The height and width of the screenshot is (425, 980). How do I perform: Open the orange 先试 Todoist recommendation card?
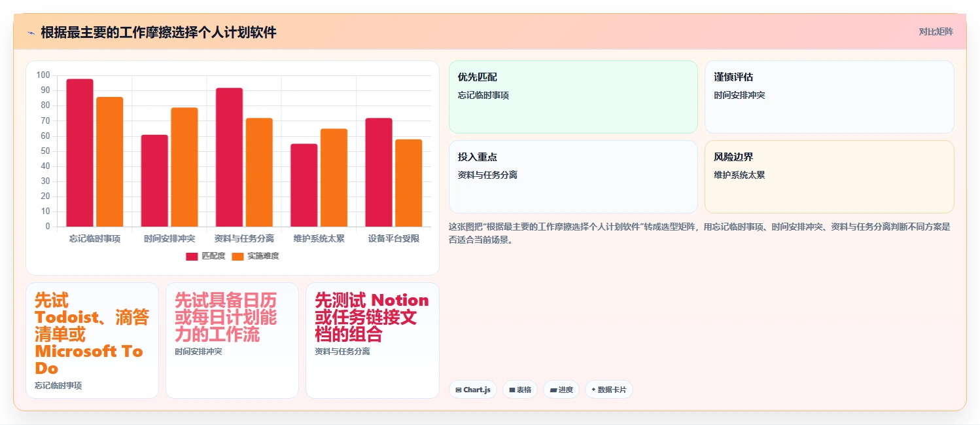tap(92, 341)
